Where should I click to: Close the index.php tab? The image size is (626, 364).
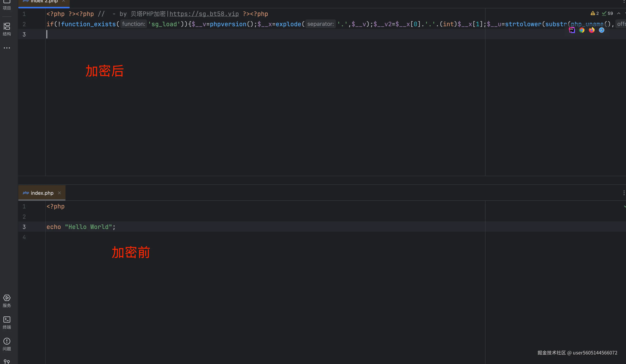click(x=59, y=193)
